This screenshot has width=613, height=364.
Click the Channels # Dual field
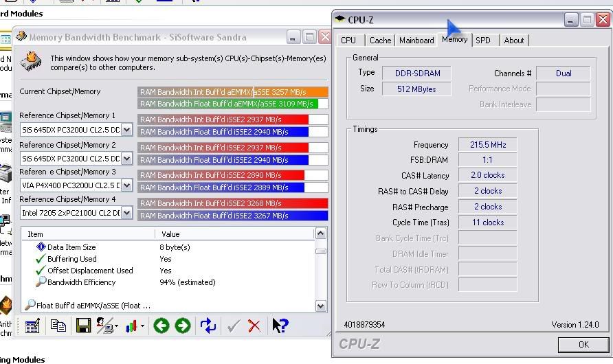[563, 73]
